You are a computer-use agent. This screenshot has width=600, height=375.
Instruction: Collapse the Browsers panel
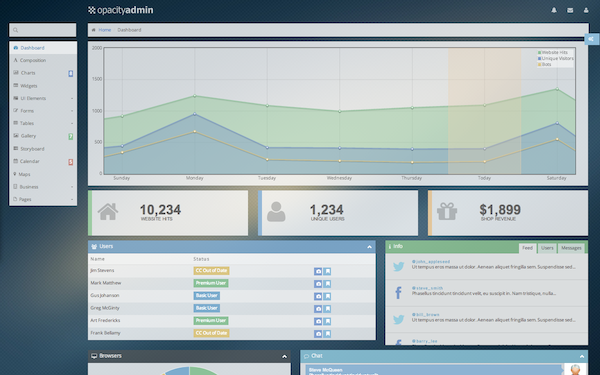point(284,356)
